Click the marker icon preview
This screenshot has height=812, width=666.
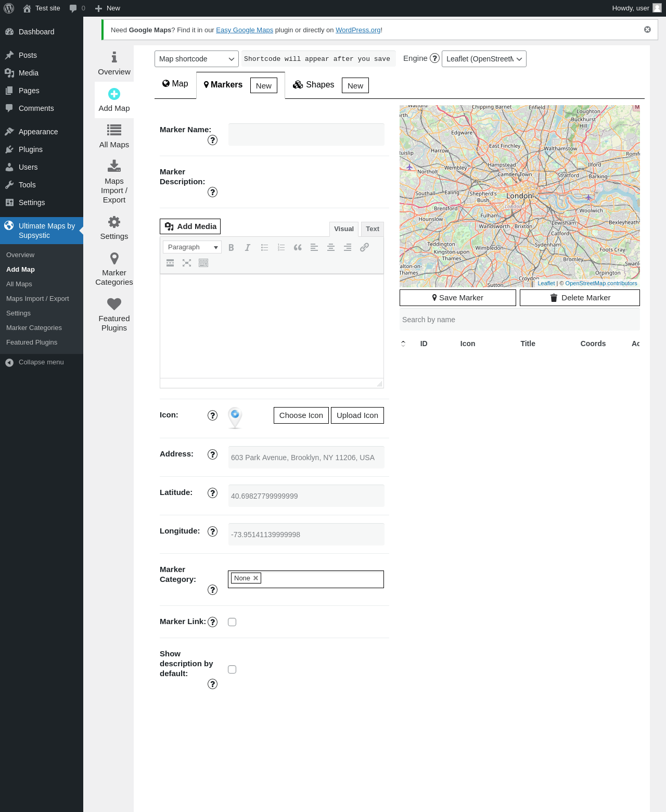(x=235, y=418)
